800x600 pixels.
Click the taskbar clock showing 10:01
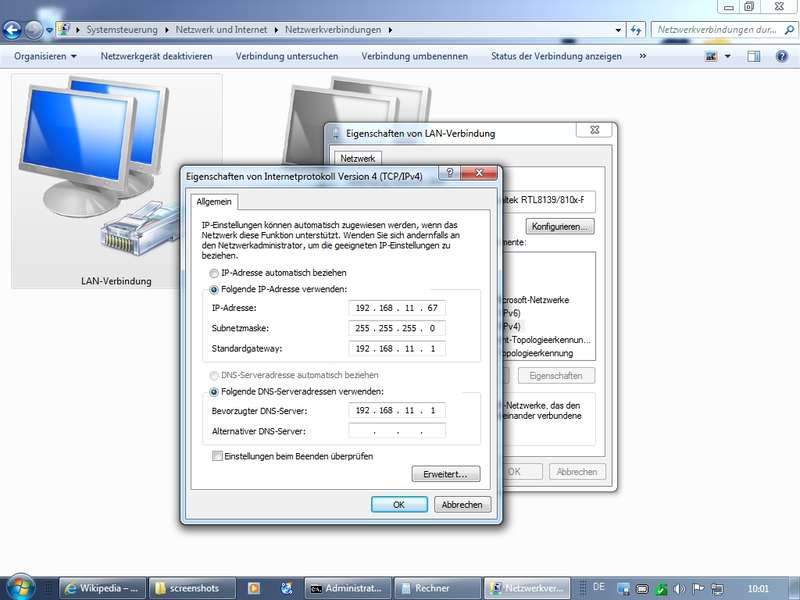point(758,589)
